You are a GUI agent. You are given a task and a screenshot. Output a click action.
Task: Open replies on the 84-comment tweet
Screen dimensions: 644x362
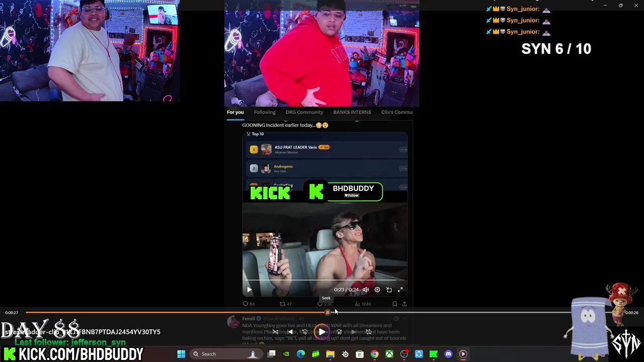249,304
